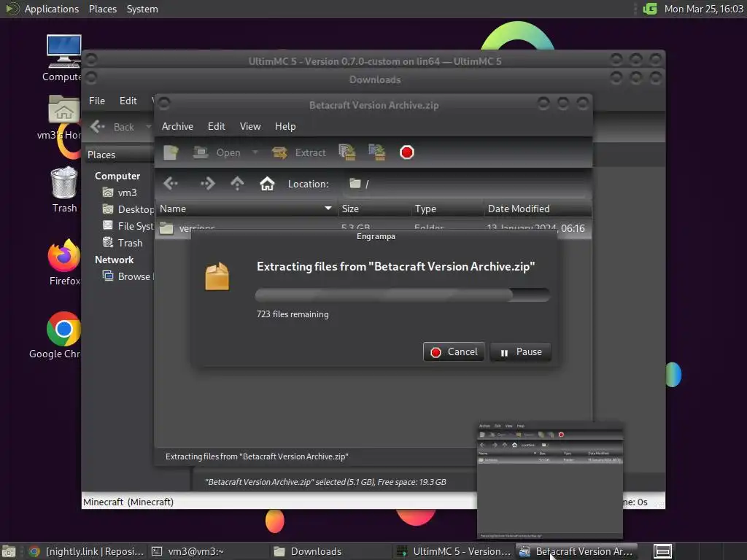Click the add folder to archive icon
This screenshot has width=747, height=560.
[x=377, y=152]
